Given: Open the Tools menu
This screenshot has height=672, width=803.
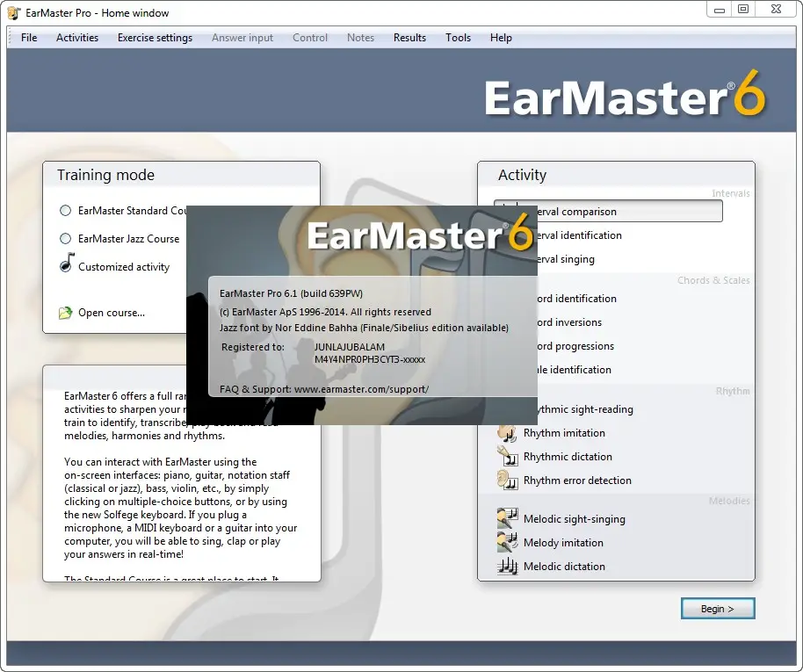Looking at the screenshot, I should (x=458, y=38).
